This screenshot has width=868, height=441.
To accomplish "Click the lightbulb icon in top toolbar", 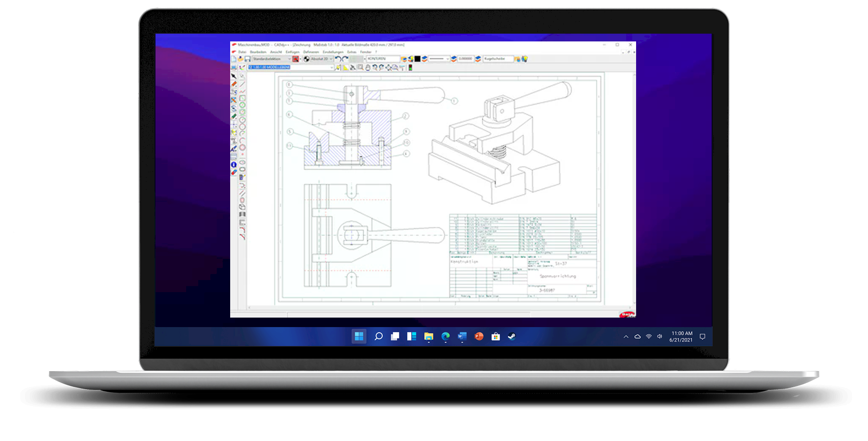I will pyautogui.click(x=525, y=59).
